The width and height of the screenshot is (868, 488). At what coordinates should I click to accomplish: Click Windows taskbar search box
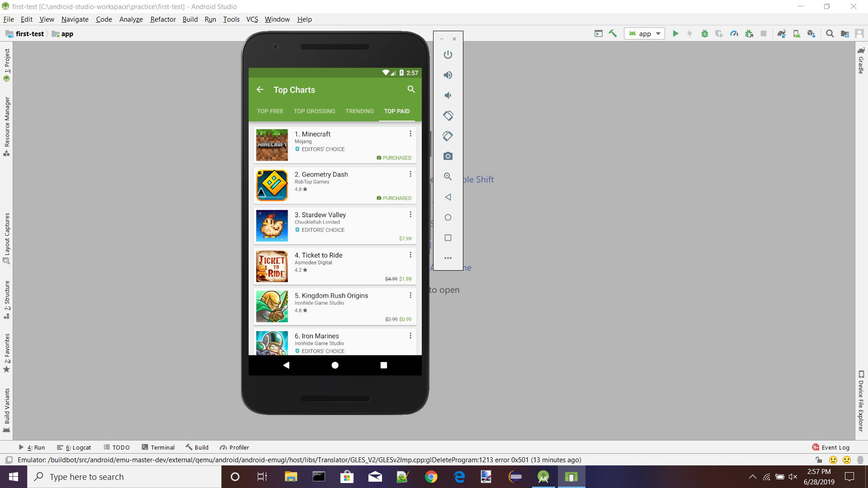pos(124,477)
